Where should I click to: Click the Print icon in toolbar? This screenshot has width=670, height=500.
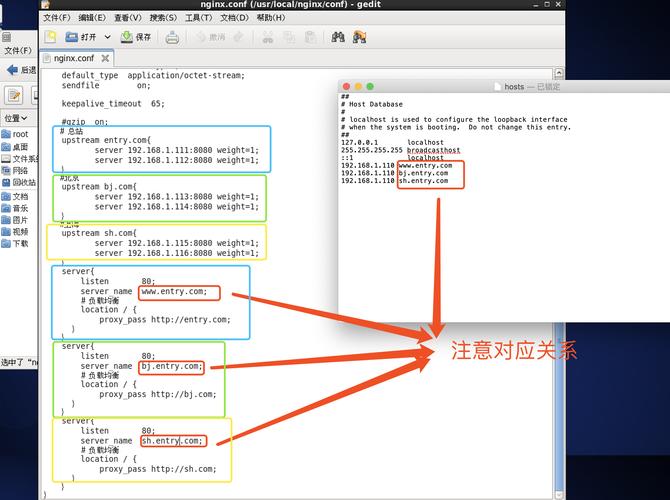coord(172,37)
